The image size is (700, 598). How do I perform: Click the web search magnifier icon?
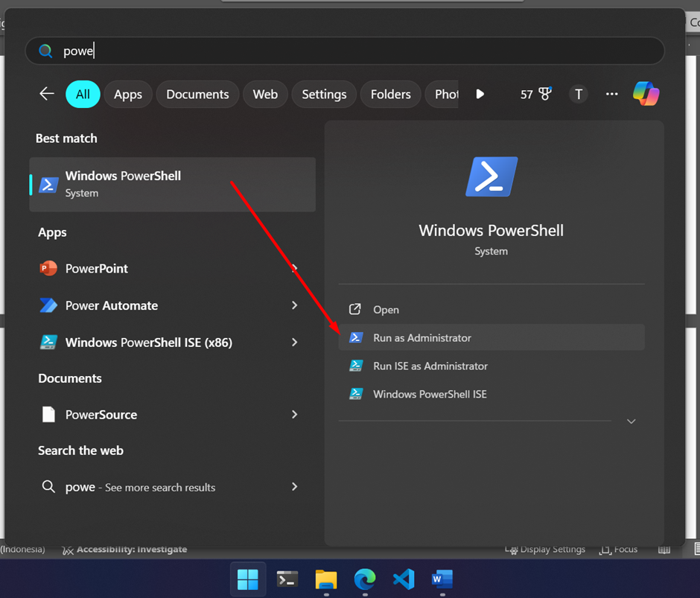[x=48, y=486]
